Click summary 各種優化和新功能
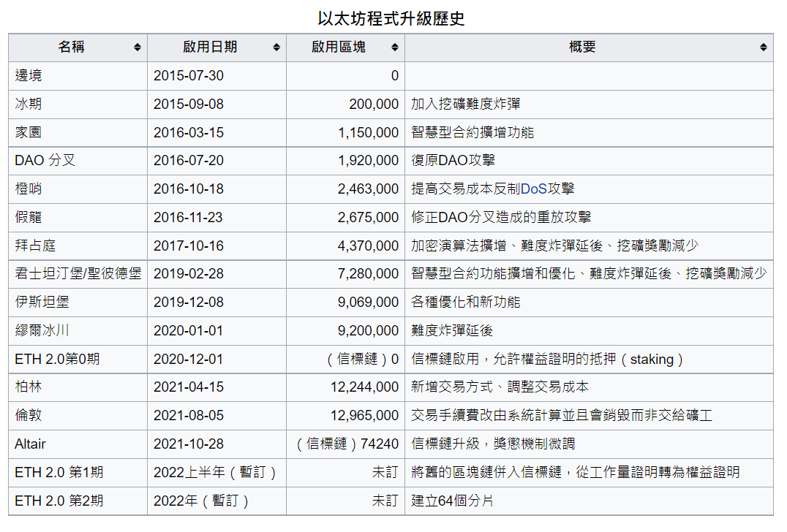The image size is (787, 532). coord(466,303)
